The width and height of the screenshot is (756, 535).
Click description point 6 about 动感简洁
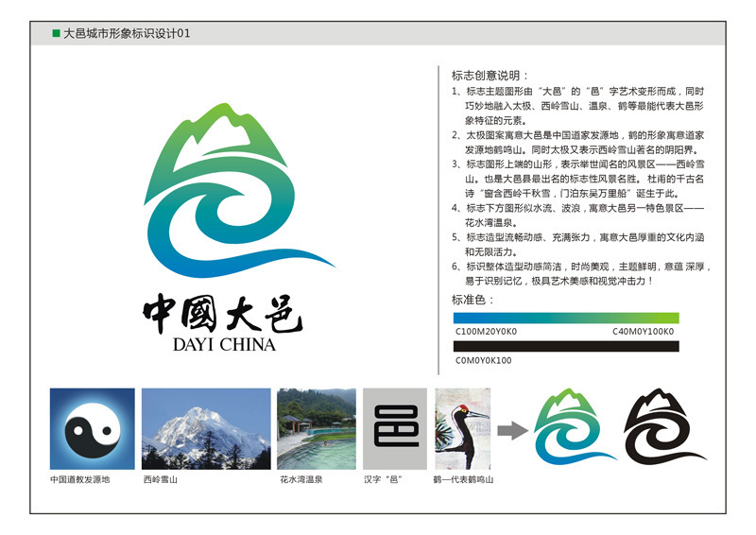tap(581, 273)
